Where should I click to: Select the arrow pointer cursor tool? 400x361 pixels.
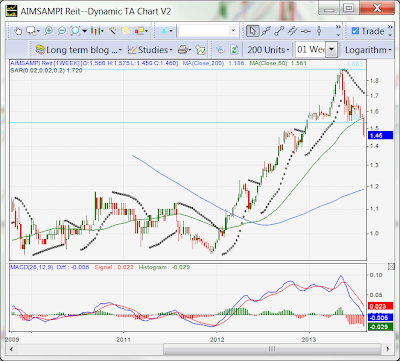click(253, 31)
